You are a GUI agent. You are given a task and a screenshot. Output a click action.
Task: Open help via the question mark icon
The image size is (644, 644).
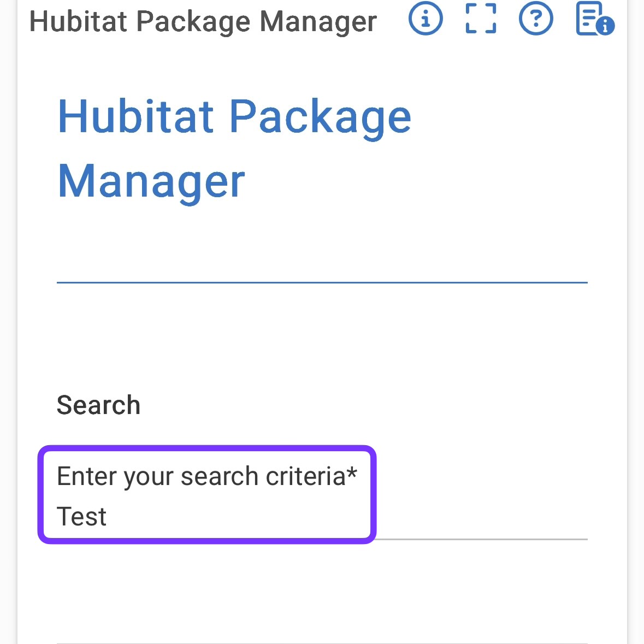[x=536, y=19]
